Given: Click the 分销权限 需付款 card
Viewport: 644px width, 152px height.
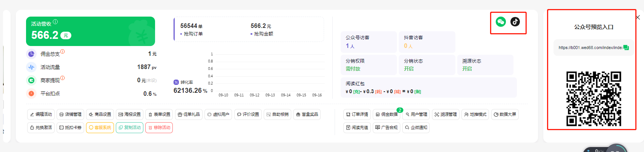Looking at the screenshot, I should [369, 65].
